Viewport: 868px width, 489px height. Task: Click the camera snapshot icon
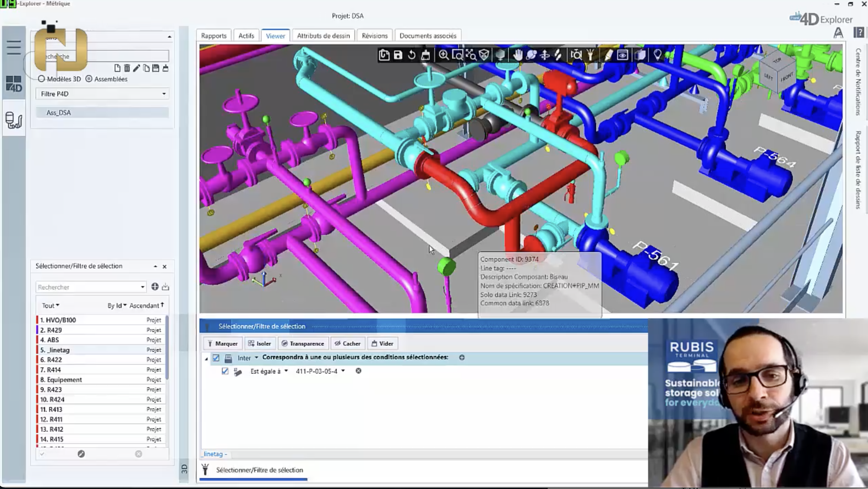[576, 55]
